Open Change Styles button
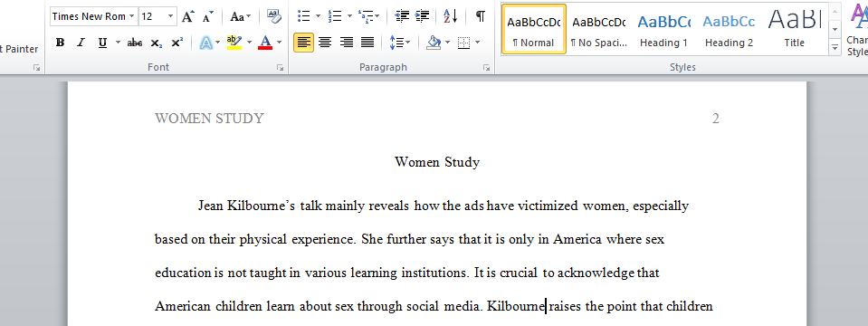 (x=857, y=31)
